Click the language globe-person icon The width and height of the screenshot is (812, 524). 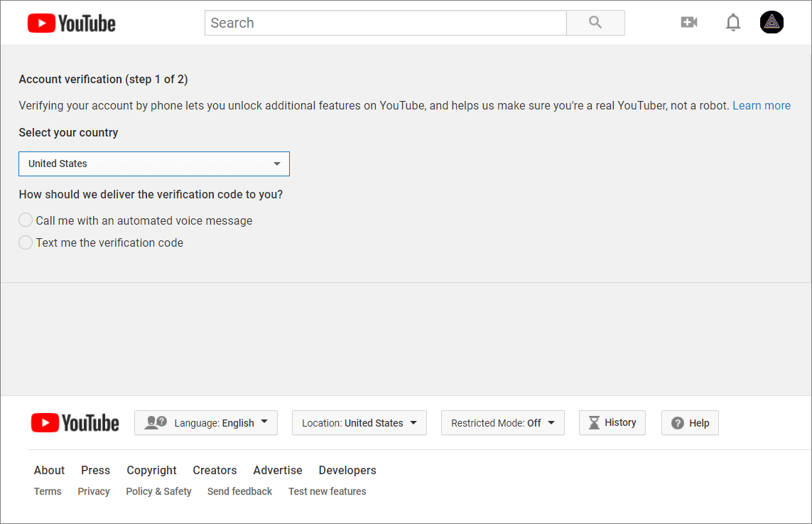coord(153,422)
